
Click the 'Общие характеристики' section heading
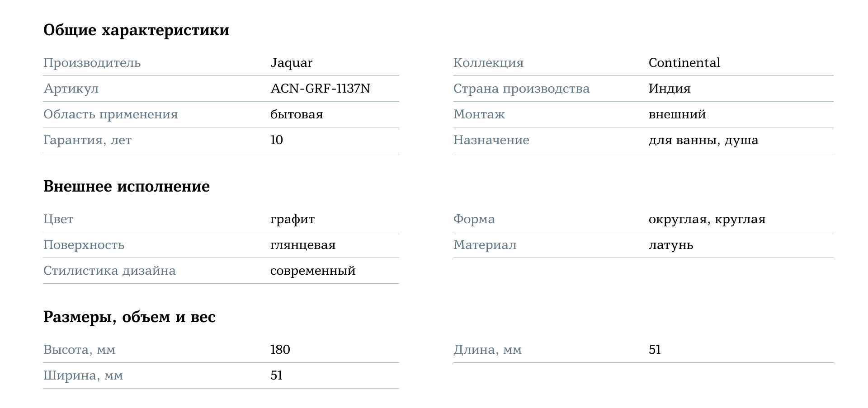(x=136, y=30)
